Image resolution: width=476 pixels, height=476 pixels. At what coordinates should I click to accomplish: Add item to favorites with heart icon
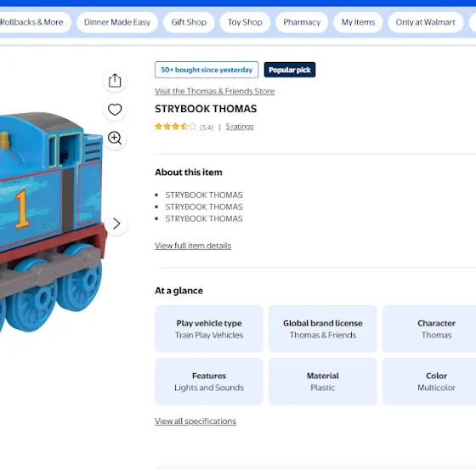115,110
